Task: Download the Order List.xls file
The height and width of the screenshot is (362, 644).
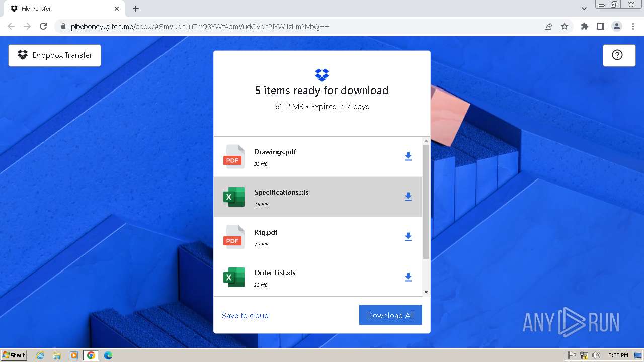Action: 408,277
